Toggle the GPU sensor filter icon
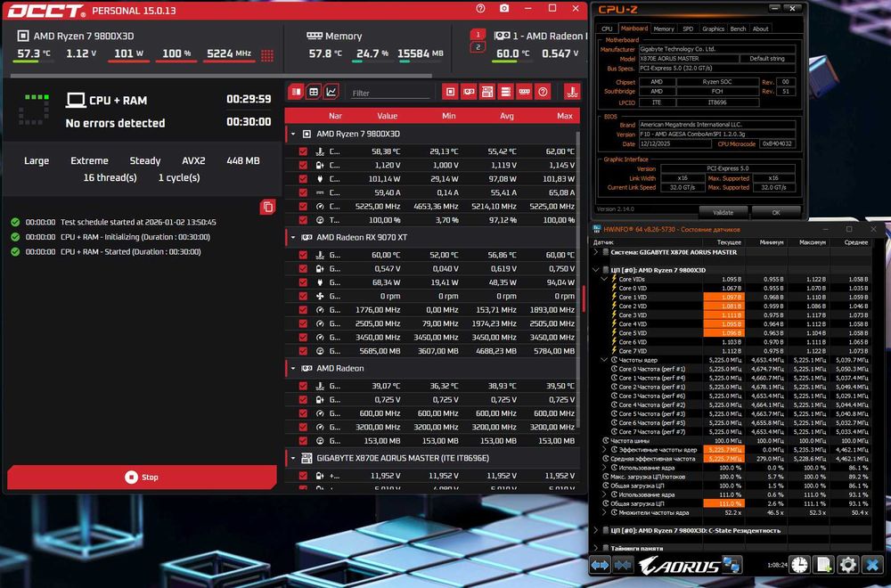Image resolution: width=891 pixels, height=588 pixels. click(469, 92)
